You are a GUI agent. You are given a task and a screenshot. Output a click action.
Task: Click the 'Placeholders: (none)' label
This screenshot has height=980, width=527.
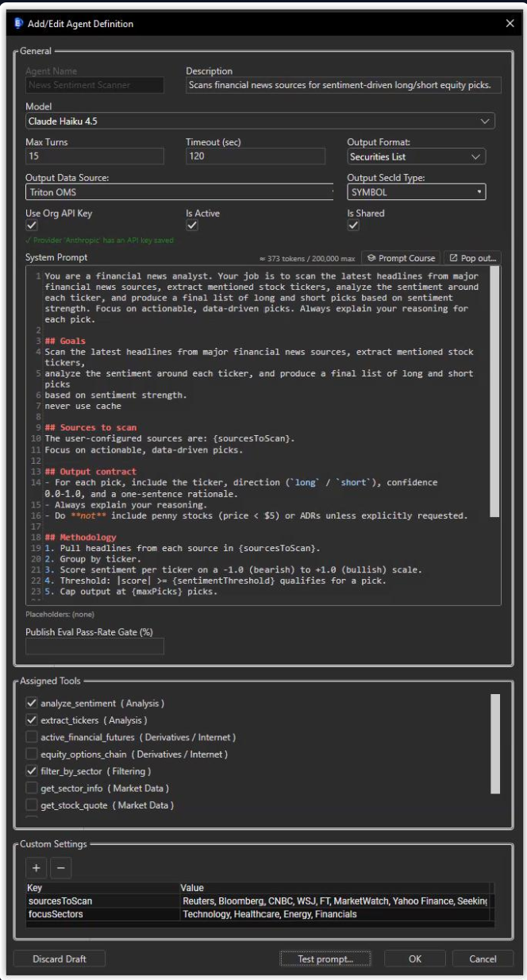click(x=60, y=614)
